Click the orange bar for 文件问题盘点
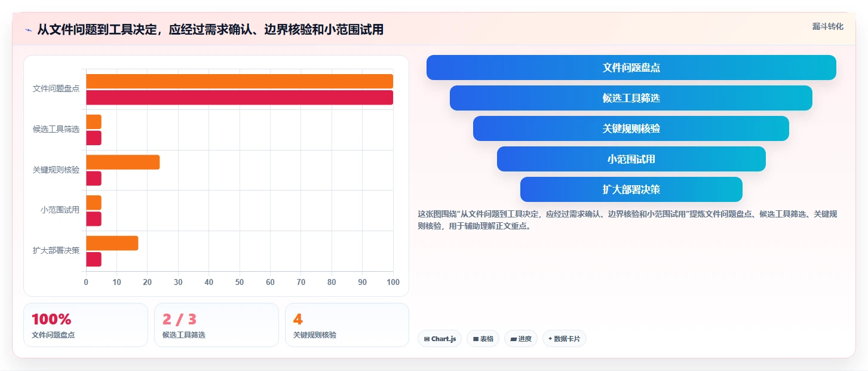The width and height of the screenshot is (868, 371). pyautogui.click(x=240, y=81)
